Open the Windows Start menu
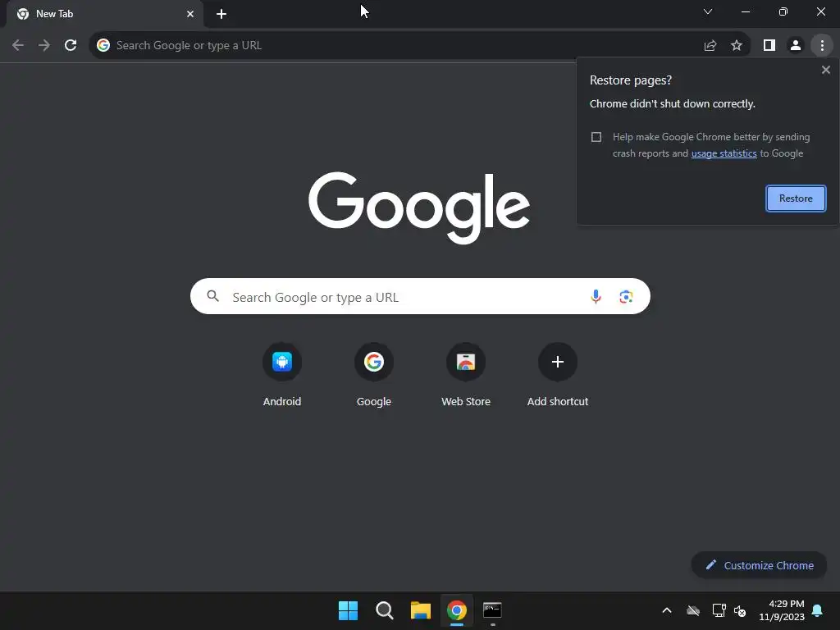Image resolution: width=840 pixels, height=630 pixels. (348, 610)
